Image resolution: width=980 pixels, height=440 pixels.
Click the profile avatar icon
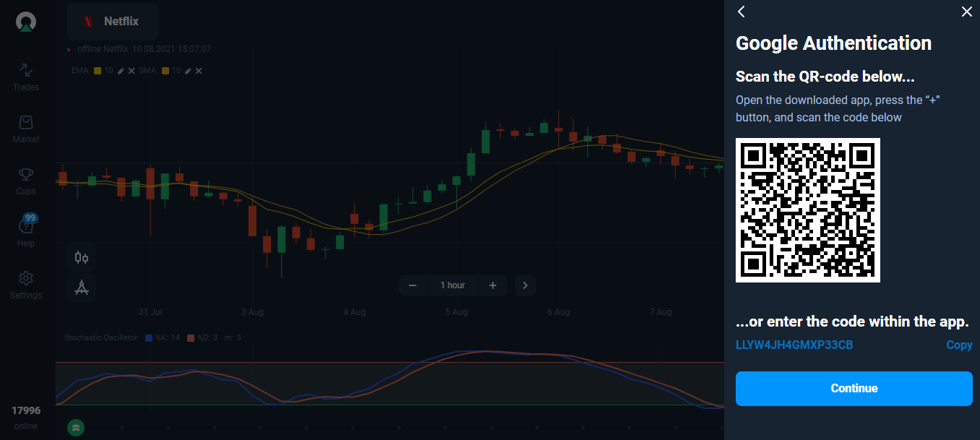(26, 22)
